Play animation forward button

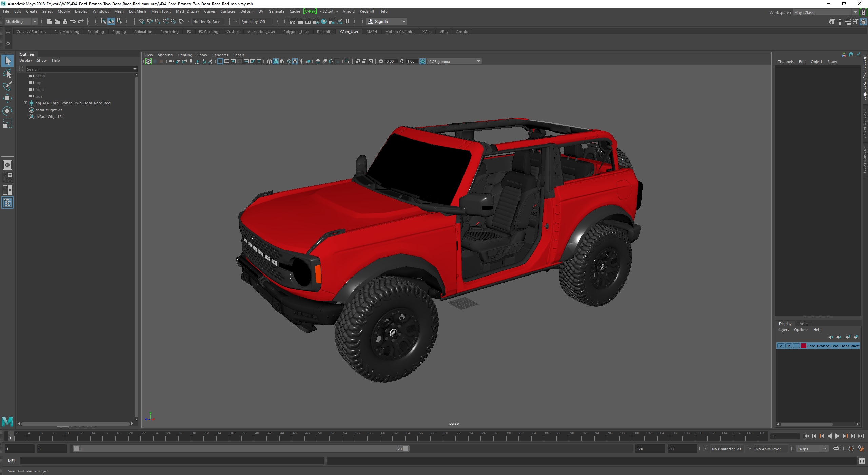pyautogui.click(x=837, y=436)
